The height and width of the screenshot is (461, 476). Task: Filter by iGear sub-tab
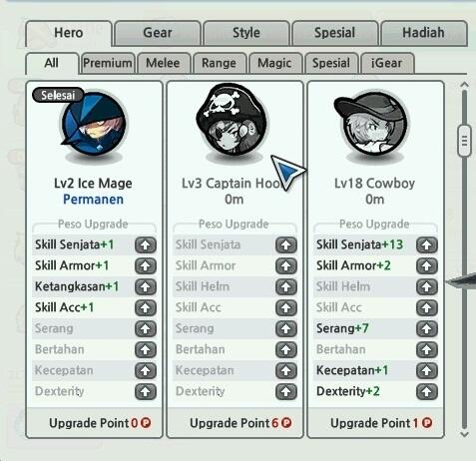click(386, 63)
